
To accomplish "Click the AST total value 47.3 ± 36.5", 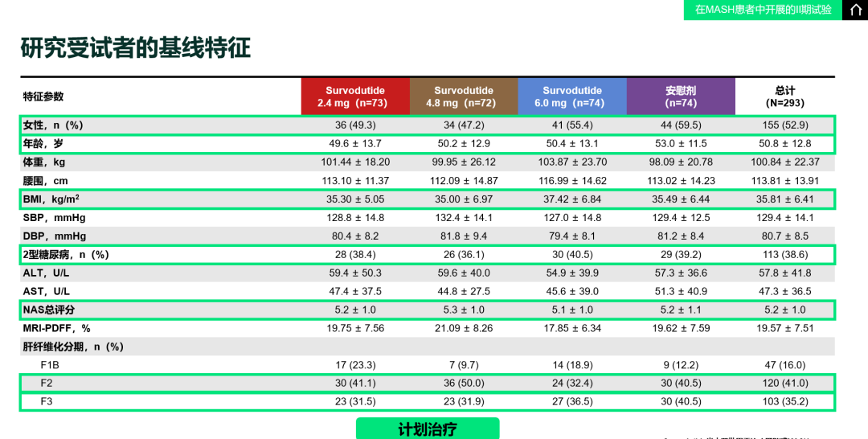I will (x=785, y=291).
